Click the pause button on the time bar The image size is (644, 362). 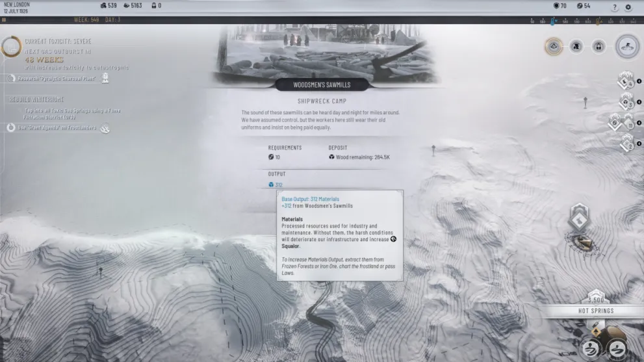(x=4, y=20)
